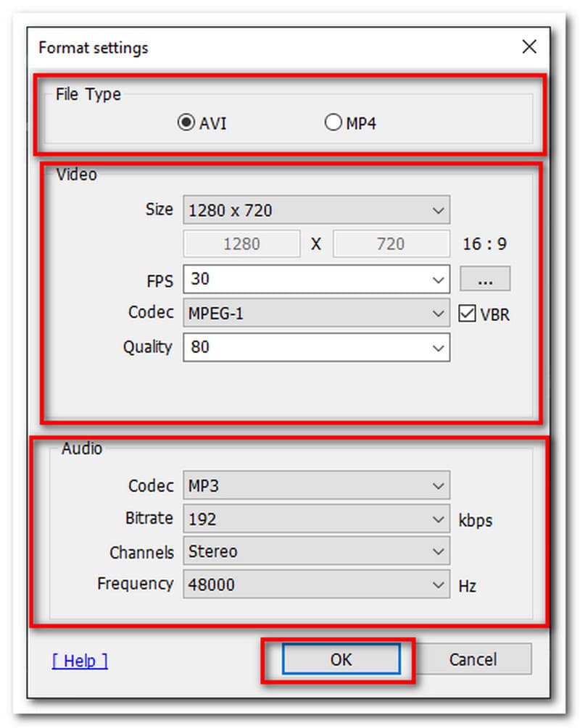Expand the audio Bitrate dropdown
580x728 pixels.
pyautogui.click(x=316, y=519)
